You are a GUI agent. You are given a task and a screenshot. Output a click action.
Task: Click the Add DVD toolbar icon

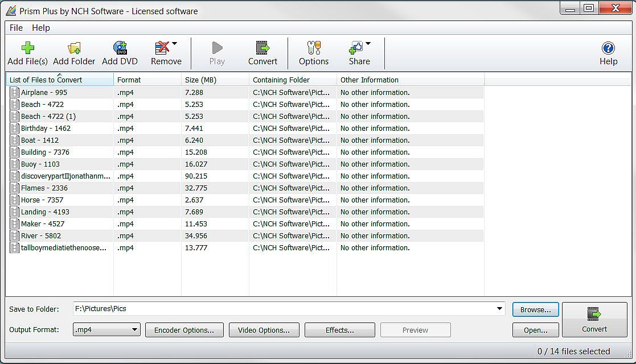point(120,48)
